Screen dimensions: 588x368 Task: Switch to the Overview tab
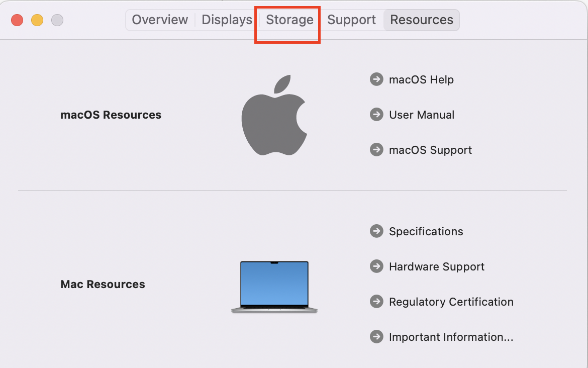click(160, 20)
